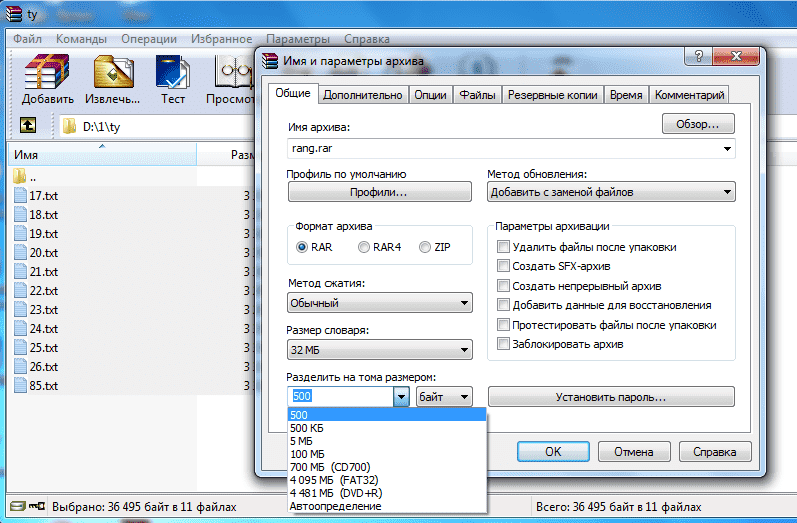Switch to the Дополнительно tab
Image resolution: width=797 pixels, height=523 pixels.
coord(363,95)
